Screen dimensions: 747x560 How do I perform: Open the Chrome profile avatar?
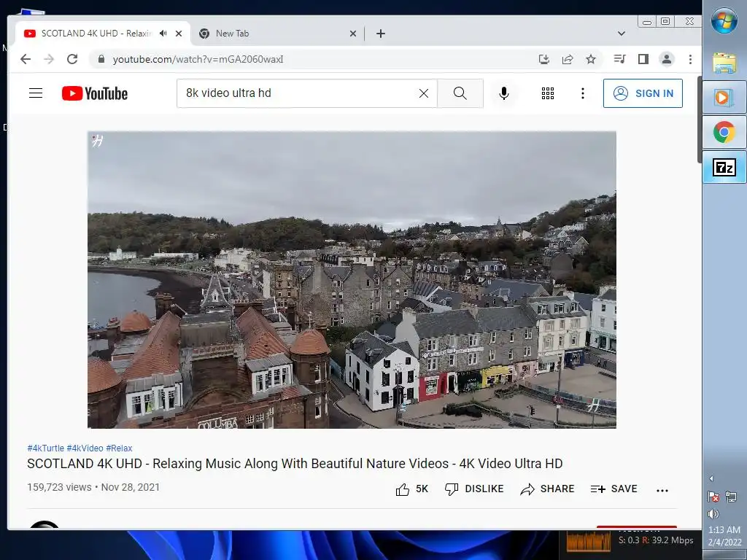coord(667,59)
